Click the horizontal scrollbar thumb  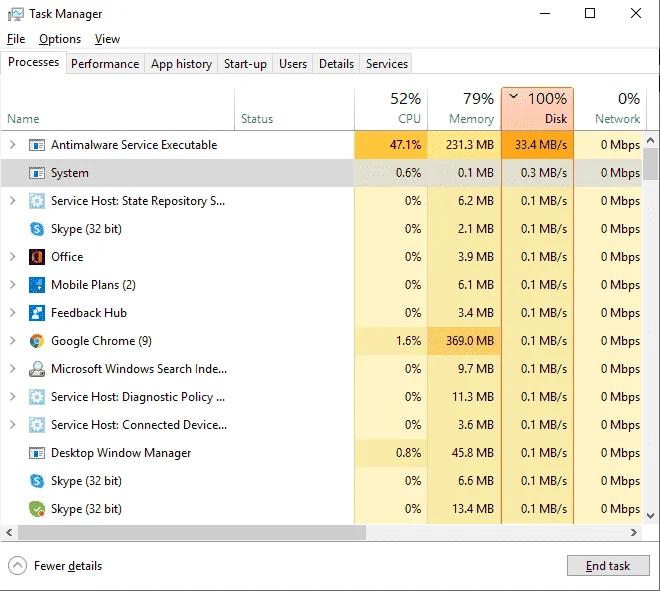click(192, 532)
